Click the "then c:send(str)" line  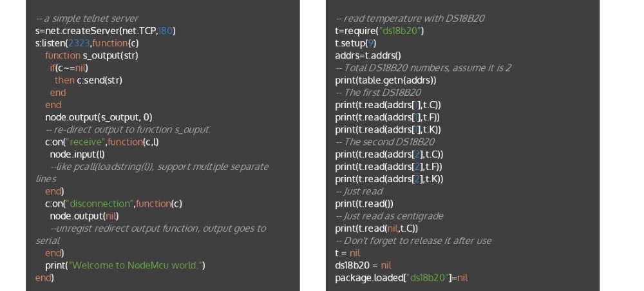[88, 80]
